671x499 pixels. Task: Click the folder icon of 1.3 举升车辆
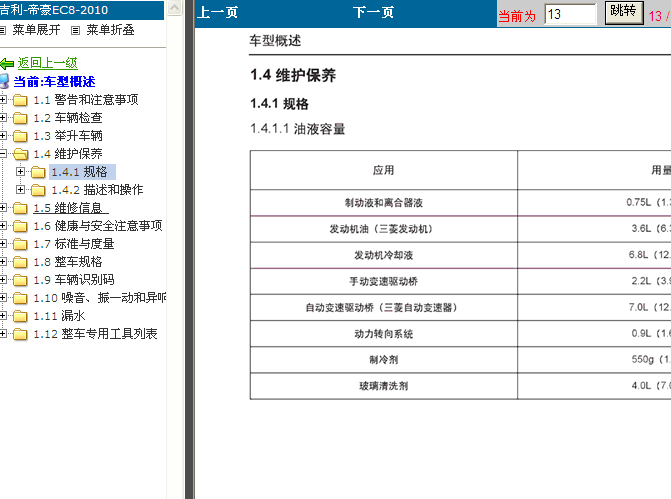[x=20, y=136]
